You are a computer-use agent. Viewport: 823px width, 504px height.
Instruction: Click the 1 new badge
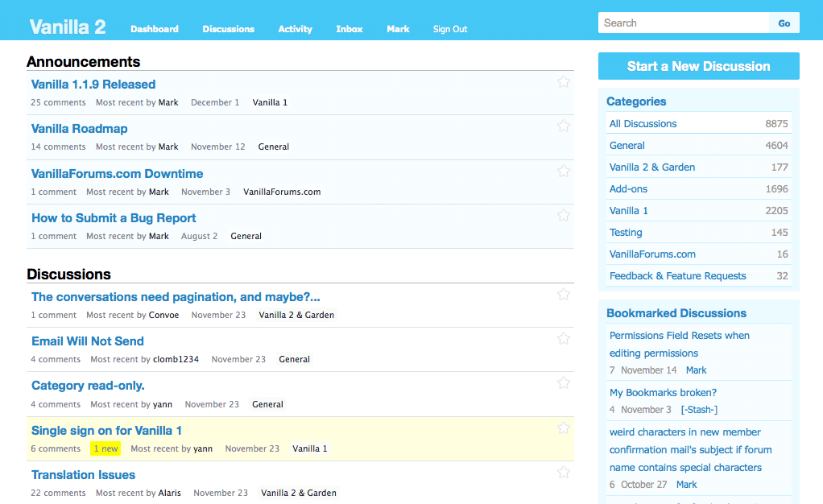[105, 448]
